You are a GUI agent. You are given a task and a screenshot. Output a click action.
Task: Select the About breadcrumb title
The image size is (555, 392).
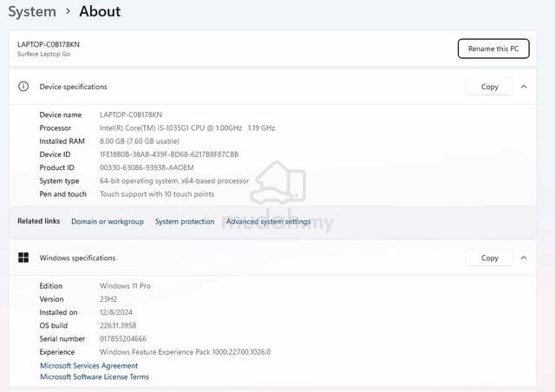click(x=100, y=11)
